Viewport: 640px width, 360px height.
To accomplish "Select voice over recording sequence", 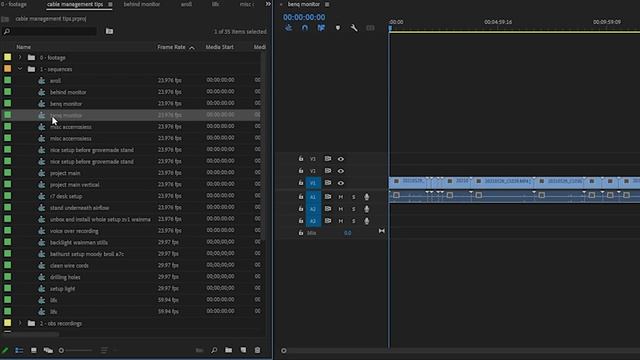I will tap(74, 231).
